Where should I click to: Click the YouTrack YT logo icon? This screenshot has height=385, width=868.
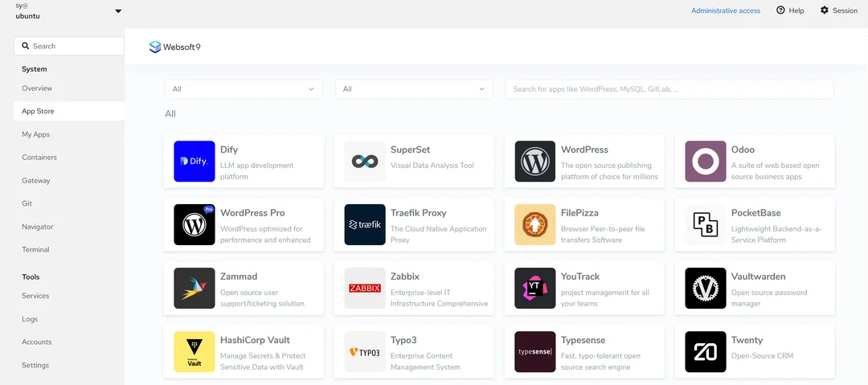tap(535, 288)
